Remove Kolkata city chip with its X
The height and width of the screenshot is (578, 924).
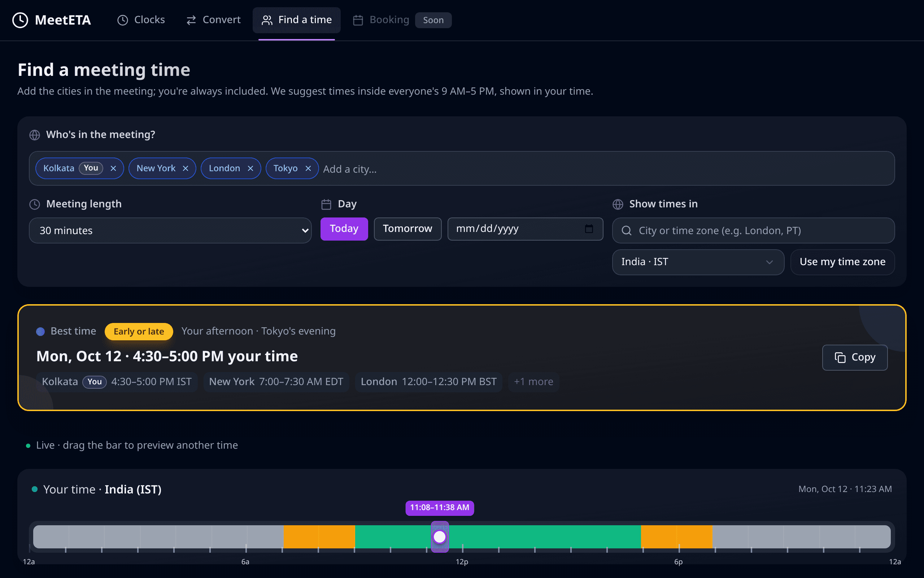point(113,168)
